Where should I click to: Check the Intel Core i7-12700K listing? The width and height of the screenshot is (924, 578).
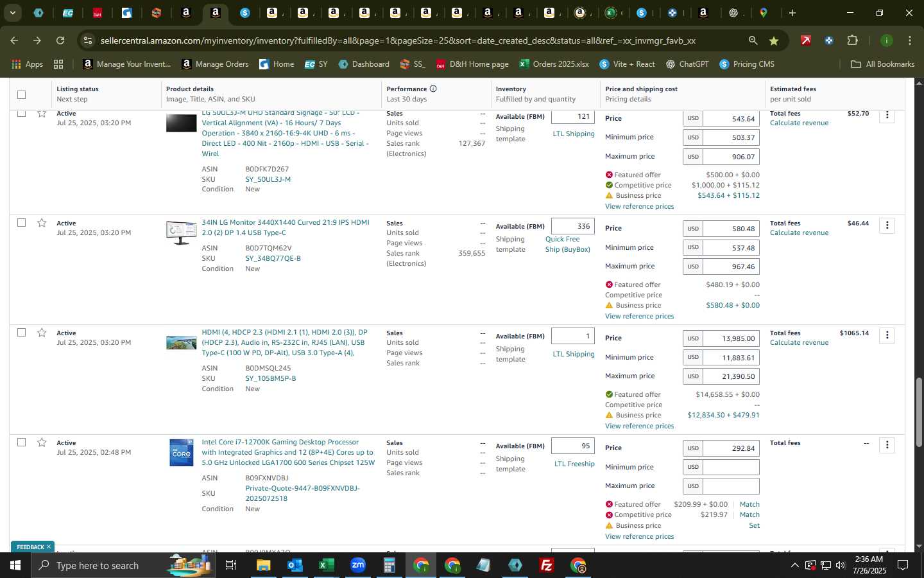point(21,442)
